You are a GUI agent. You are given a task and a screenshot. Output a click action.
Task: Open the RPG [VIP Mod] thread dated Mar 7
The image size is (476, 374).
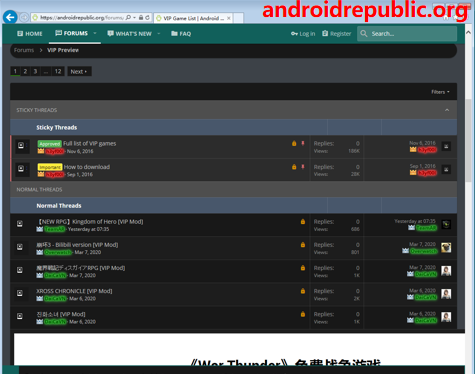[81, 268]
